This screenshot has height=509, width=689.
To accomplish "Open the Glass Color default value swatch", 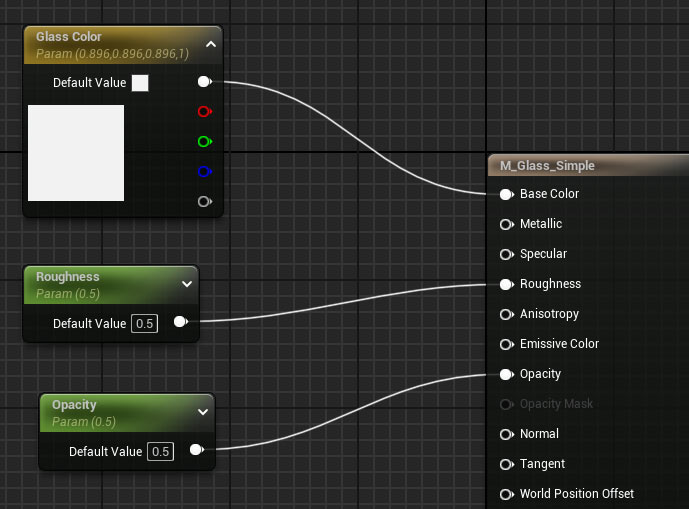I will [x=140, y=83].
